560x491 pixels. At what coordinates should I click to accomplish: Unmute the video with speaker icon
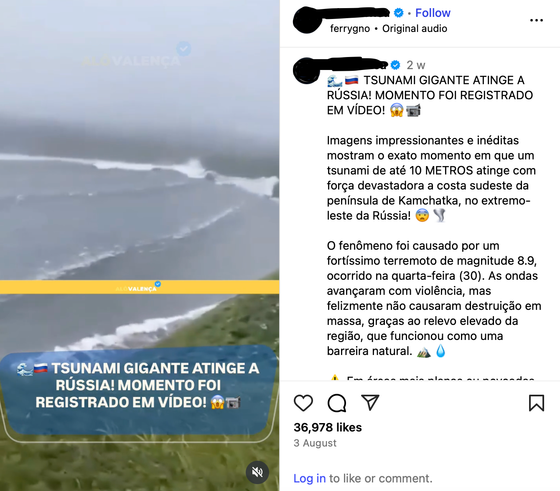click(x=257, y=472)
